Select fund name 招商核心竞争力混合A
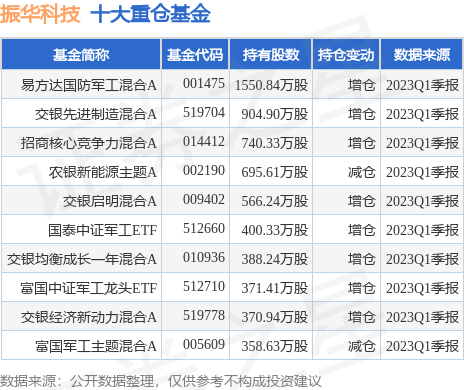Image resolution: width=464 pixels, height=390 pixels. pos(89,143)
